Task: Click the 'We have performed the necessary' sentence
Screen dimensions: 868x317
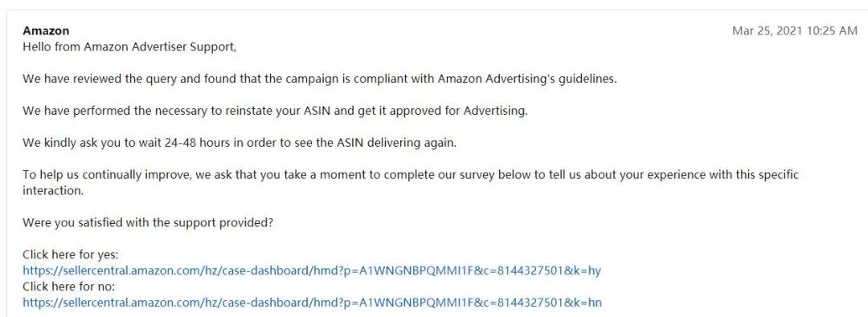Action: coord(275,111)
